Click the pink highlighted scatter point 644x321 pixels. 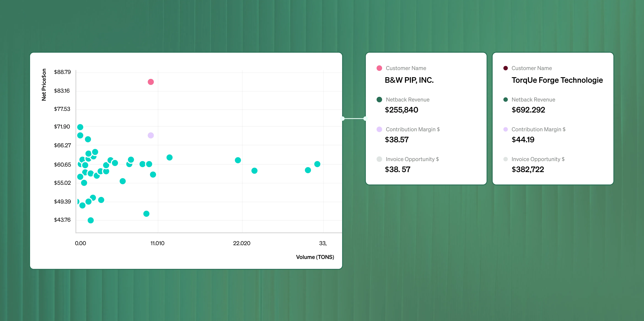[x=151, y=82]
